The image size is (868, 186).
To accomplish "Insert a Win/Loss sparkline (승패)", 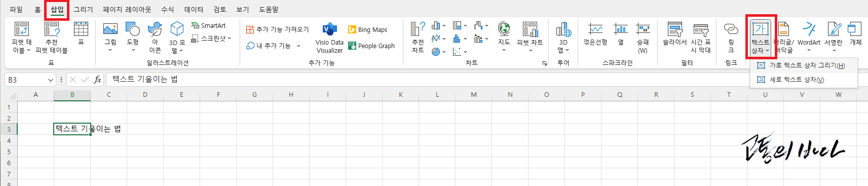I will (x=643, y=38).
